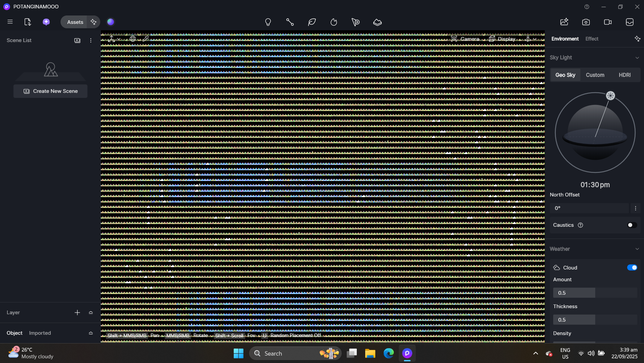The image size is (644, 363).
Task: Select the Nature vegetation tool
Action: (x=311, y=22)
